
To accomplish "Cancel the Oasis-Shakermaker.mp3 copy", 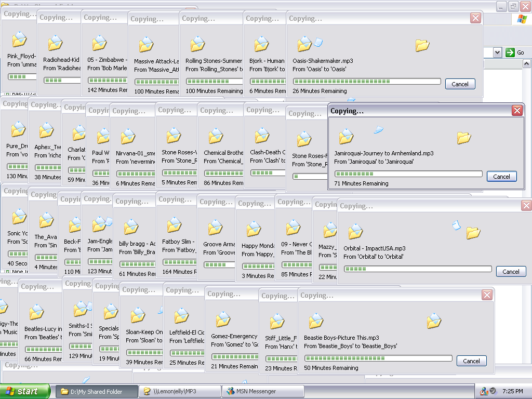I will point(460,84).
